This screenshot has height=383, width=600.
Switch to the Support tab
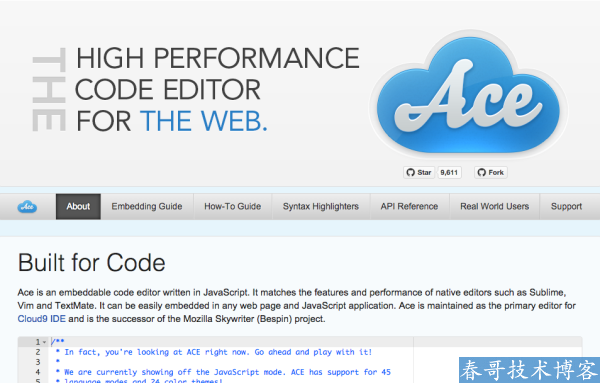pos(566,207)
